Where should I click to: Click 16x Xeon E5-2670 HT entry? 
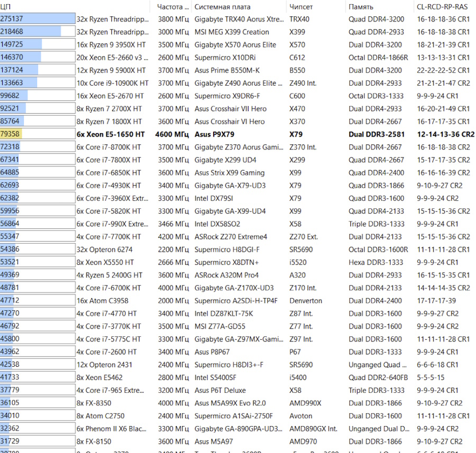110,96
